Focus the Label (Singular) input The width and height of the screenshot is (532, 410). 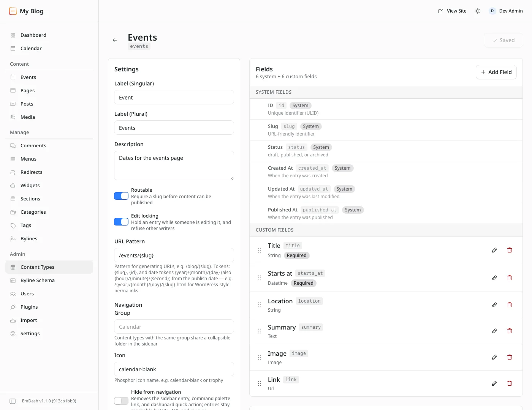click(174, 98)
